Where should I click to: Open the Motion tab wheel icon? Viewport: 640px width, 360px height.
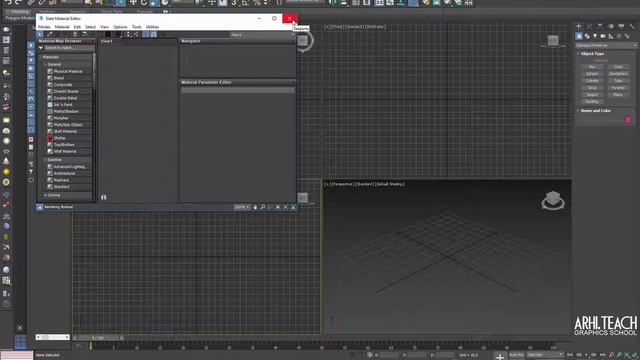pos(611,26)
